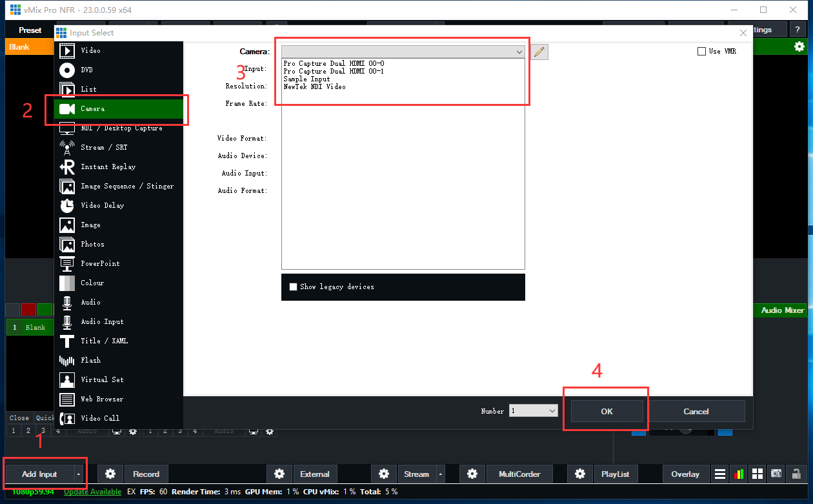The height and width of the screenshot is (504, 813).
Task: Open the PlayList settings gear icon
Action: (580, 474)
